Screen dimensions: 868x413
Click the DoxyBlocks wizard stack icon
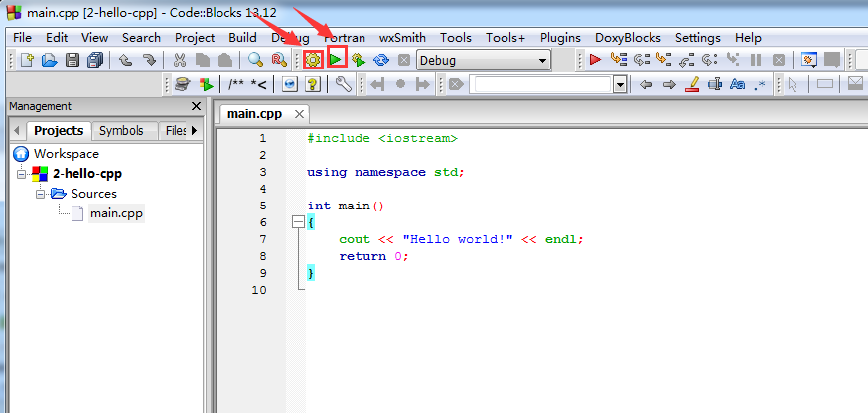point(183,84)
